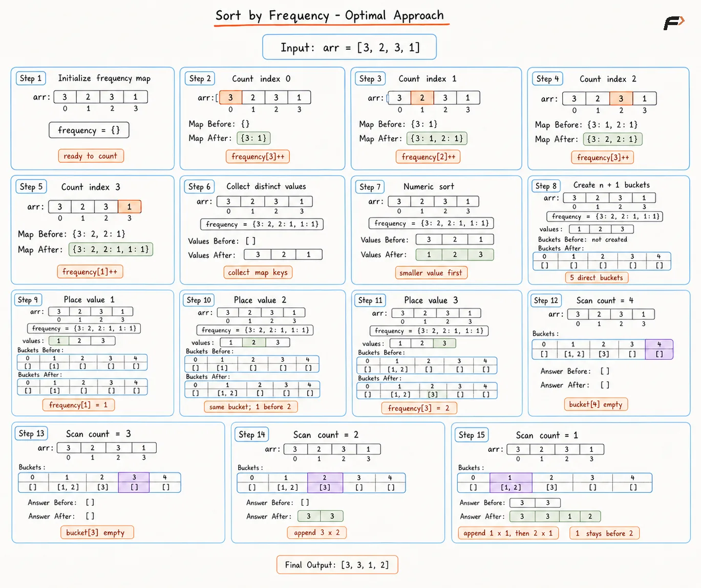
Task: Click the green 'Map After: {3: 1}' value
Action: [x=254, y=138]
